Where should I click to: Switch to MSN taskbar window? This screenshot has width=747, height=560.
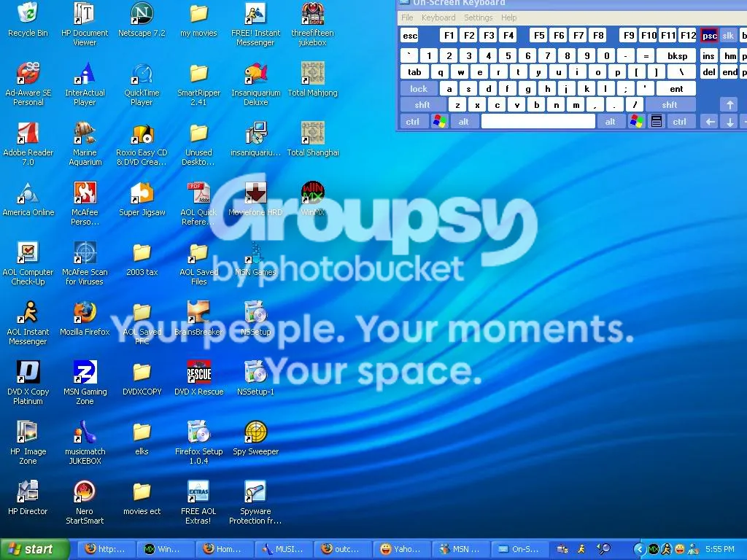tap(461, 549)
